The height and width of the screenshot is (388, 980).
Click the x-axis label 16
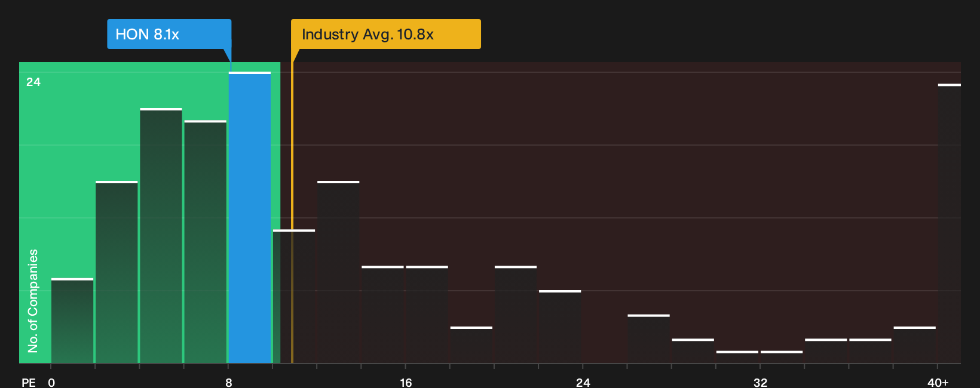pyautogui.click(x=406, y=383)
